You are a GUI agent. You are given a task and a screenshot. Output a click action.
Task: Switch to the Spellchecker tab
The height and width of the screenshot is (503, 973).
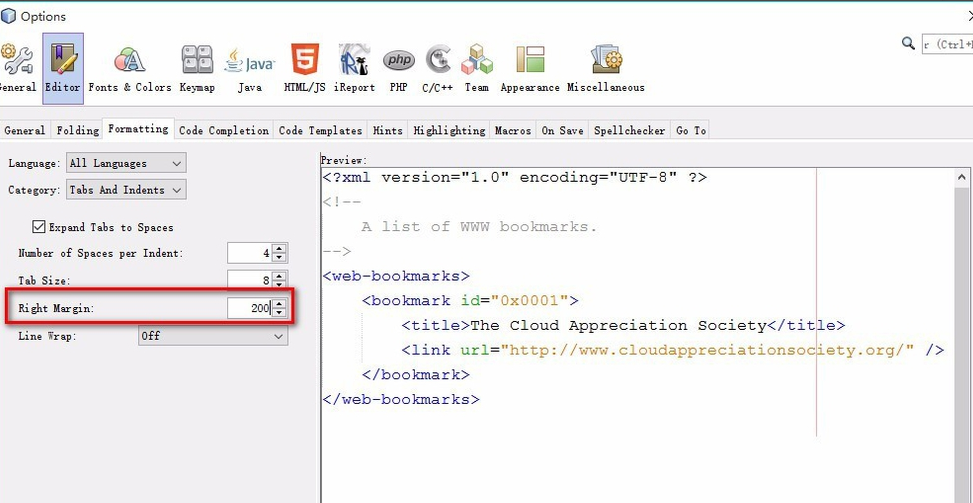[629, 130]
